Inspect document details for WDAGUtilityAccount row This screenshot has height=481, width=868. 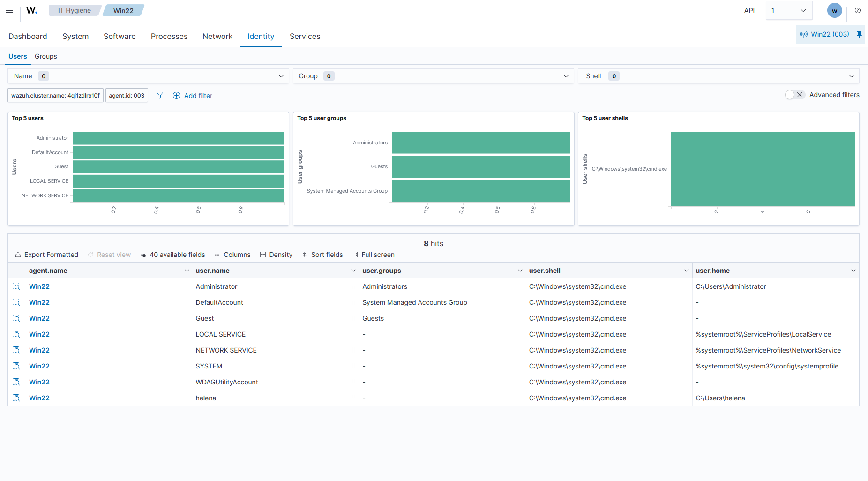click(x=16, y=382)
